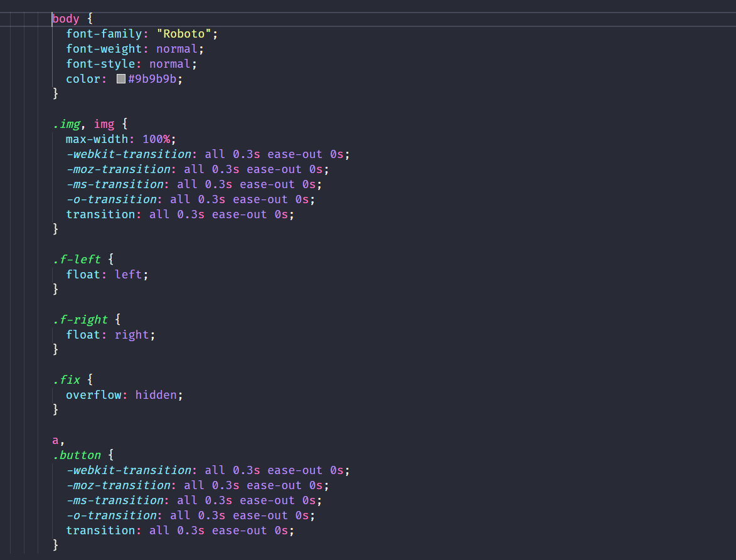
Task: Click the #9b9b9b color swatch preview
Action: coord(121,79)
